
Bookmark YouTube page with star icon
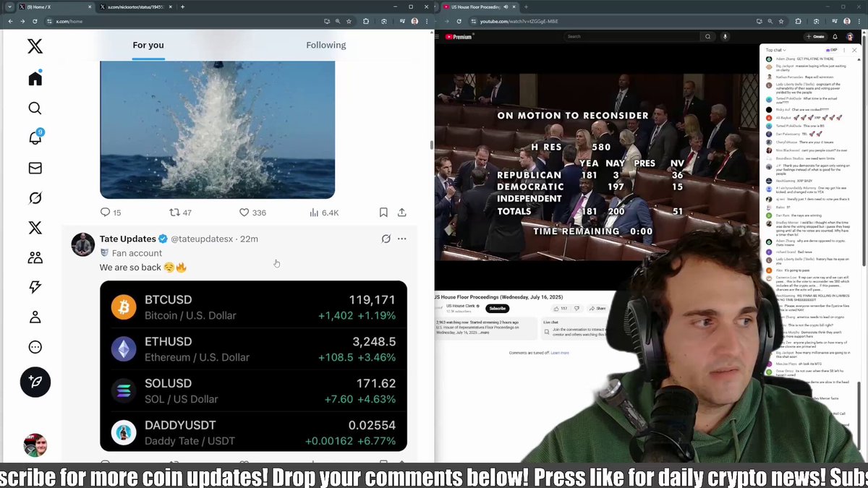pos(781,21)
